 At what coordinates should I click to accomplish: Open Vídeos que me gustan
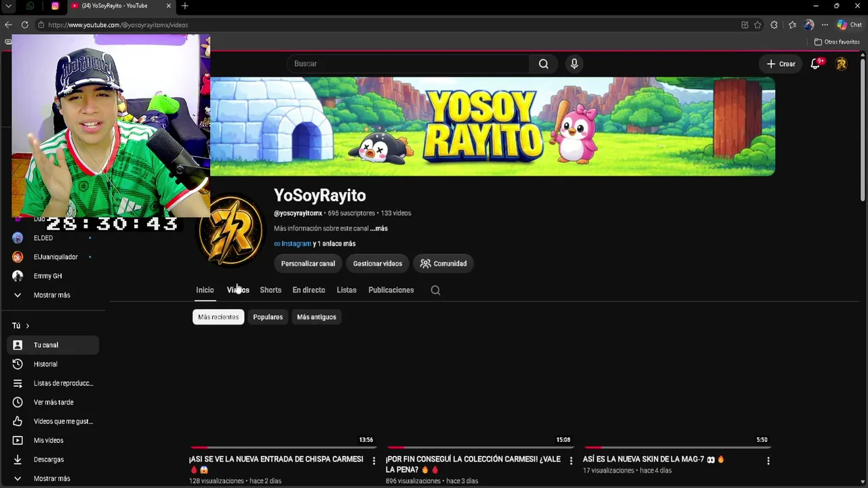pyautogui.click(x=54, y=421)
